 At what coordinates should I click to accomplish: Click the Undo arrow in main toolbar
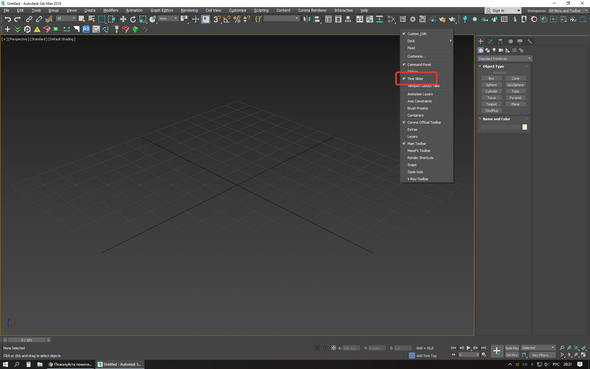8,19
